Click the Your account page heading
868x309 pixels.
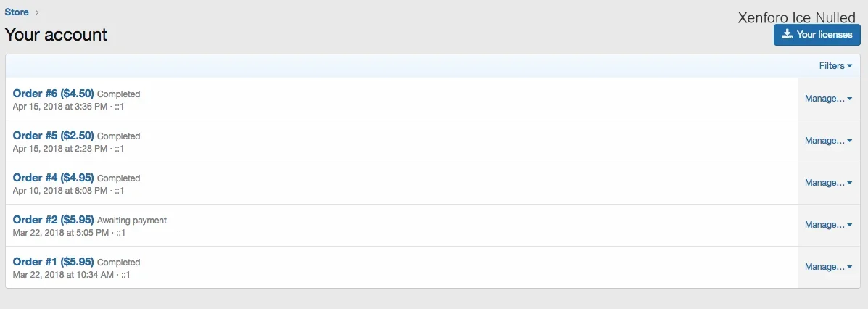(x=56, y=34)
